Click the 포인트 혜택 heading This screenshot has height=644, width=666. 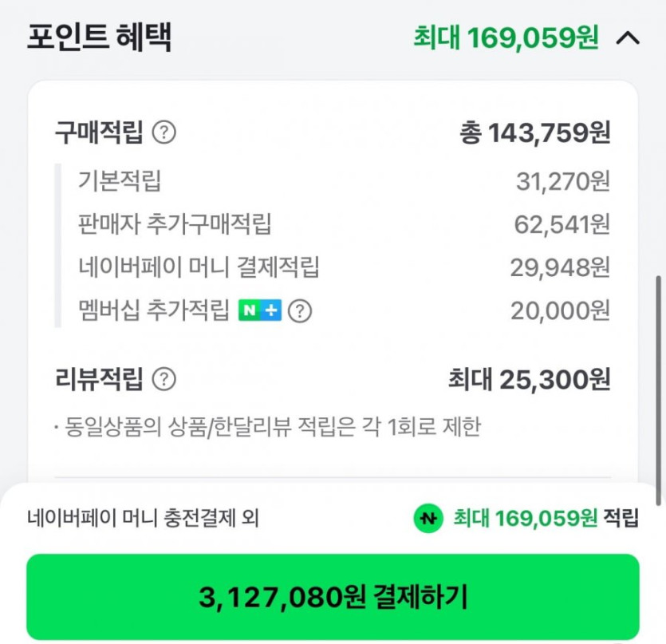click(99, 37)
